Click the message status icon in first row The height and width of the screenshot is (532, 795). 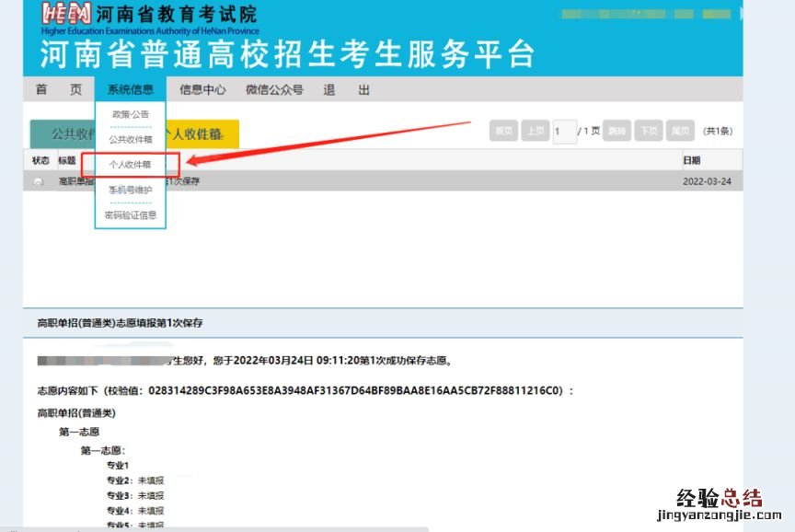(x=38, y=182)
